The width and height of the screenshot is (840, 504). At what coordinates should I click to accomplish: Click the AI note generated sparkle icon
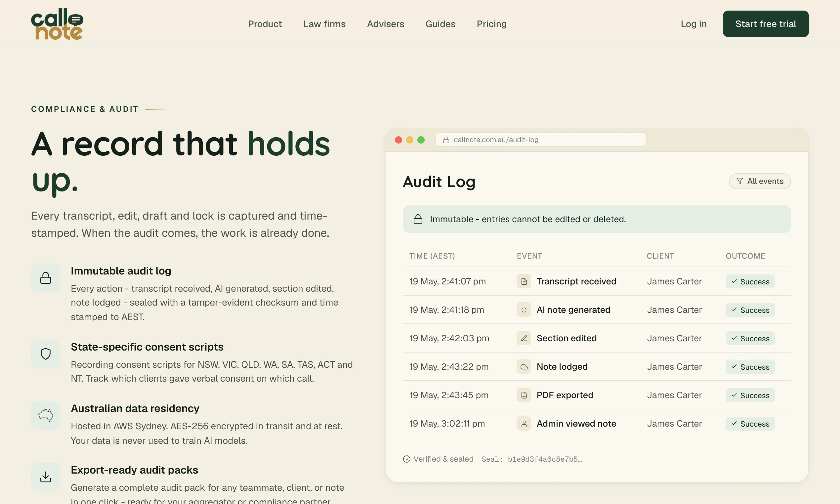pyautogui.click(x=524, y=310)
